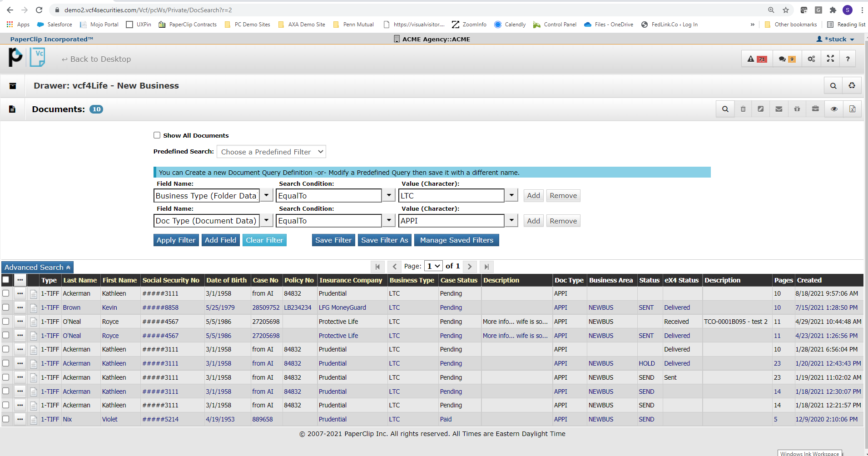The height and width of the screenshot is (456, 868).
Task: Click the eye view icon in the Documents toolbar
Action: click(834, 109)
